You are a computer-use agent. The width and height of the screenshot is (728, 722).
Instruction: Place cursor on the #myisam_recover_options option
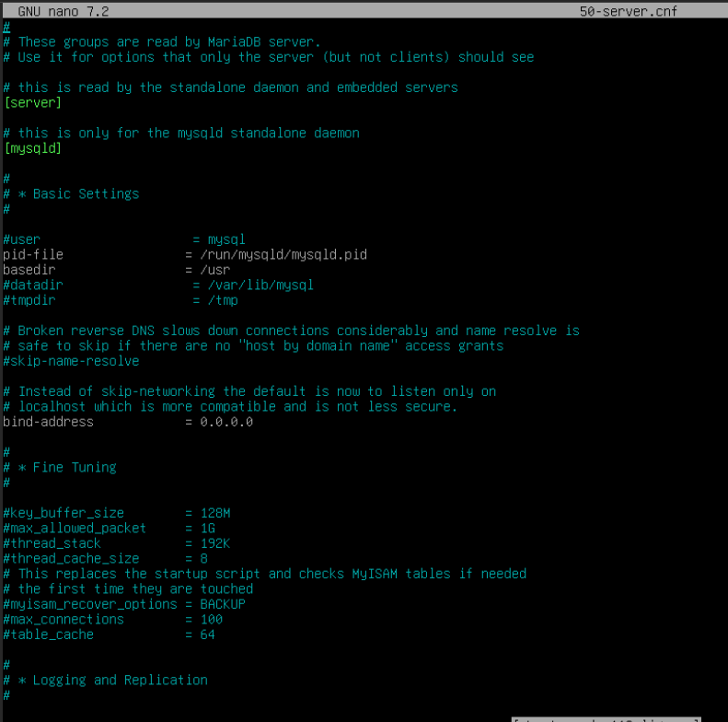(x=89, y=604)
